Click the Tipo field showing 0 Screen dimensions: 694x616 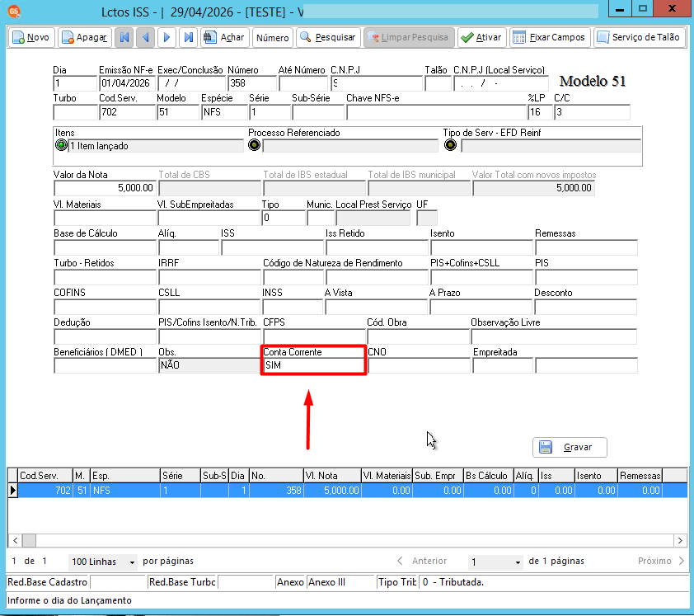pyautogui.click(x=284, y=218)
